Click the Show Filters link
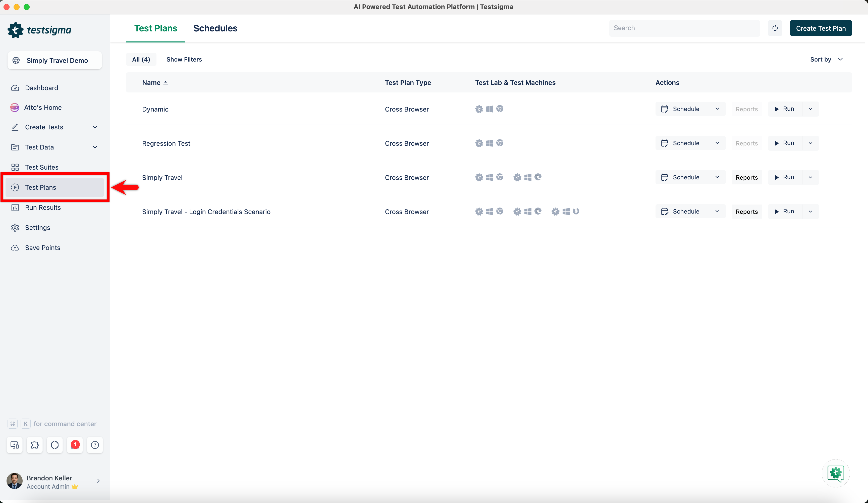The width and height of the screenshot is (868, 503). pos(184,59)
